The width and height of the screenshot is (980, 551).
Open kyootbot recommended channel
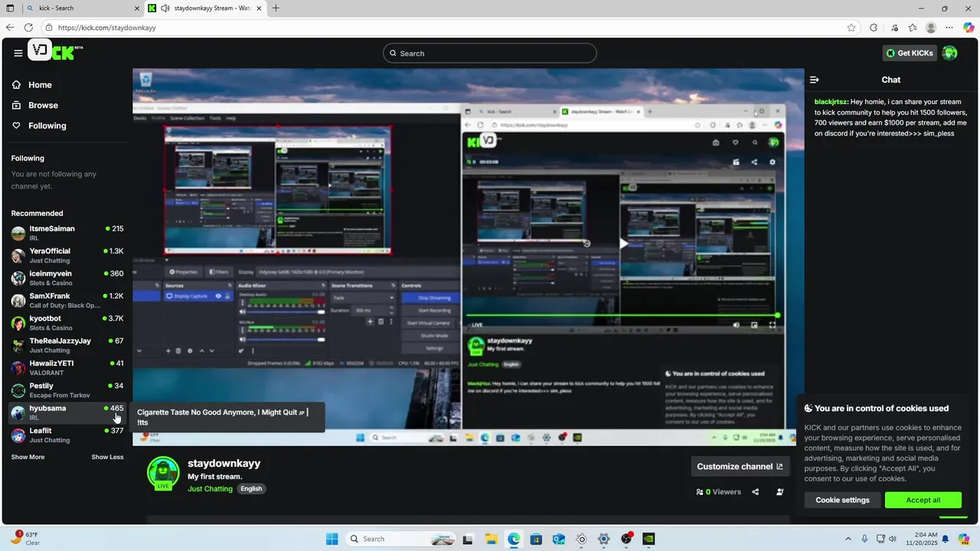(x=67, y=322)
